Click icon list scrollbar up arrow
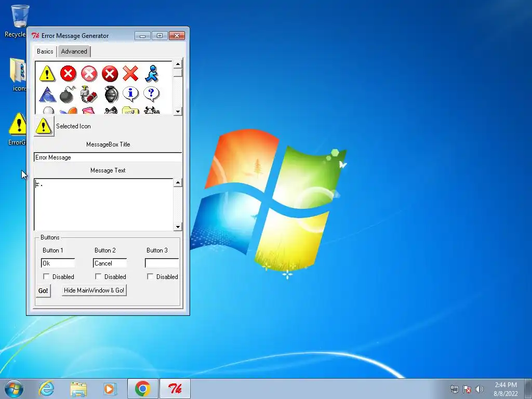 pyautogui.click(x=178, y=64)
